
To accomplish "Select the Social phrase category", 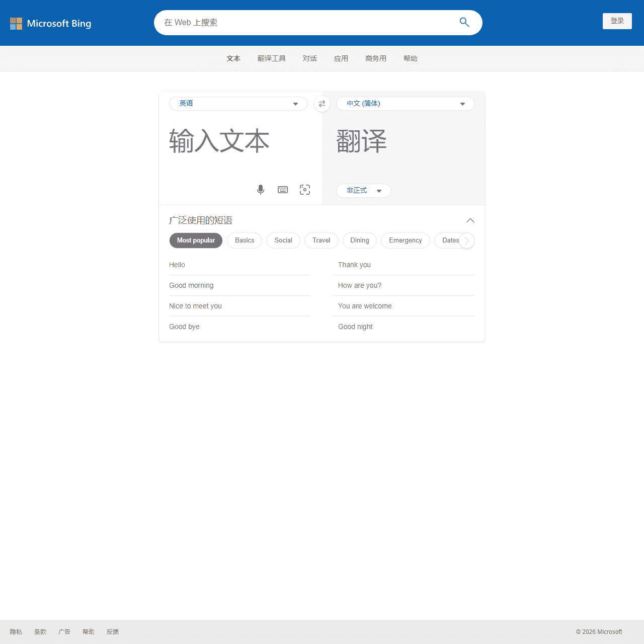I will coord(283,240).
